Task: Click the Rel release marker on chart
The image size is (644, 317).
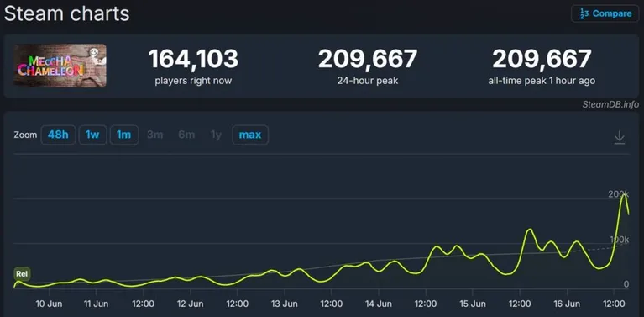Action: [22, 274]
